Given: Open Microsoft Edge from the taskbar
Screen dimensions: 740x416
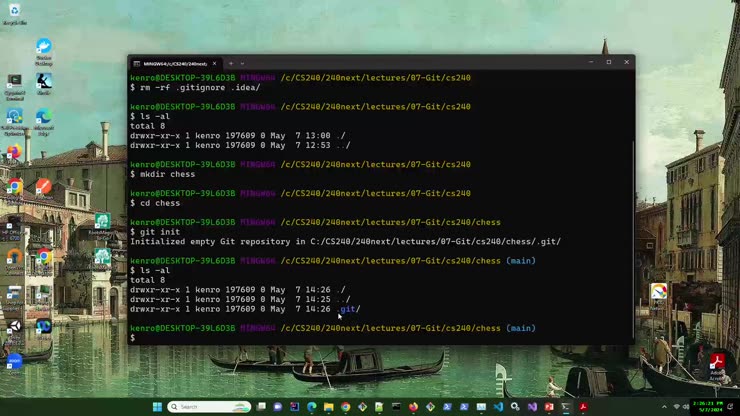Looking at the screenshot, I should pyautogui.click(x=311, y=407).
